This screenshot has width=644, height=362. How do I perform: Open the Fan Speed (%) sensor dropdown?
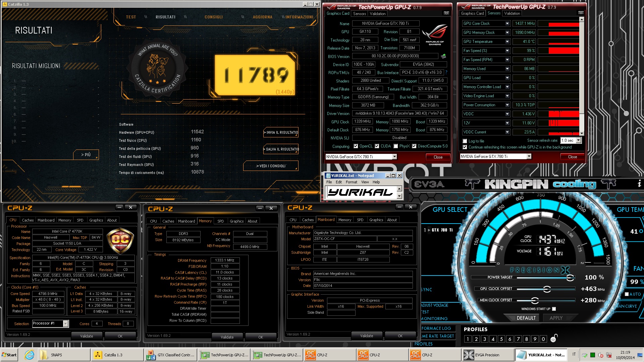click(507, 51)
